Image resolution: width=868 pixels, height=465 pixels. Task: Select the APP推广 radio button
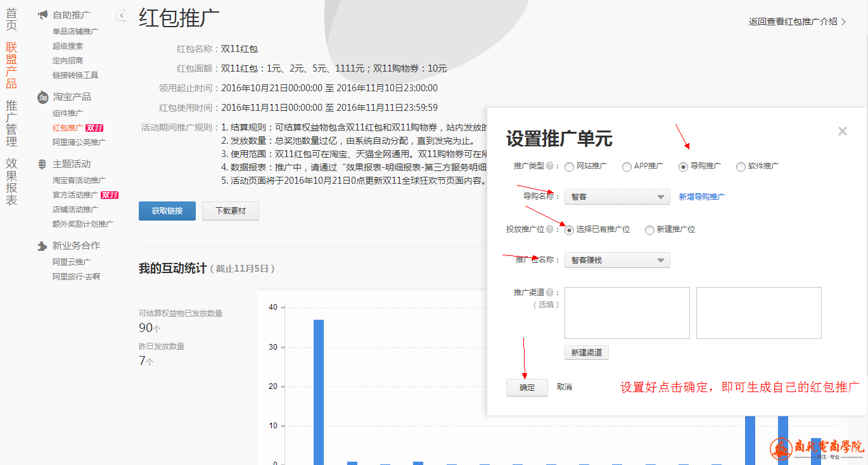[x=627, y=167]
